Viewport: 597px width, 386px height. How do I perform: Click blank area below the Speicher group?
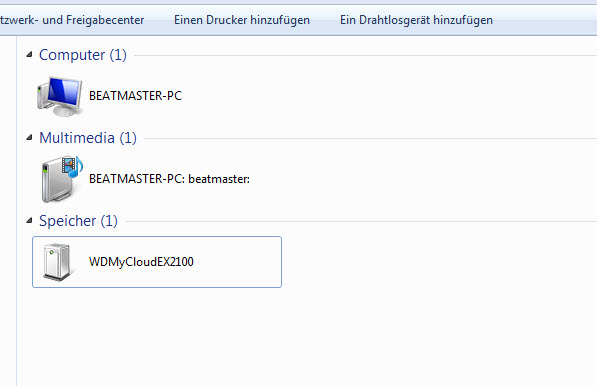305,337
